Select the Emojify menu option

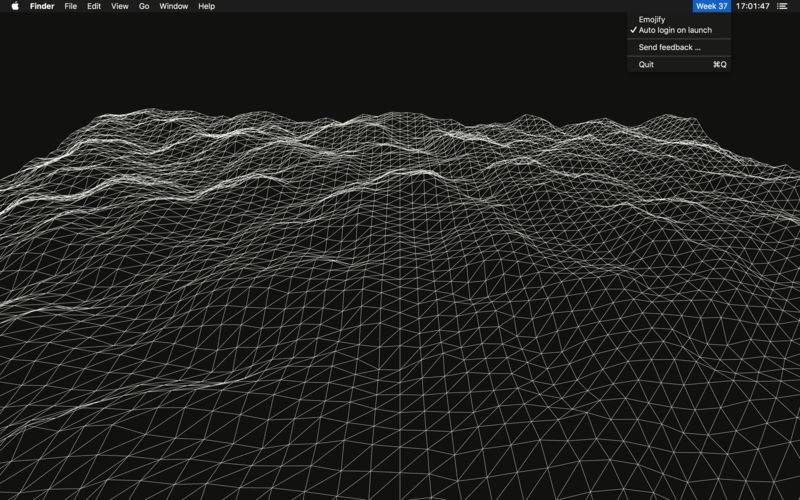coord(679,19)
